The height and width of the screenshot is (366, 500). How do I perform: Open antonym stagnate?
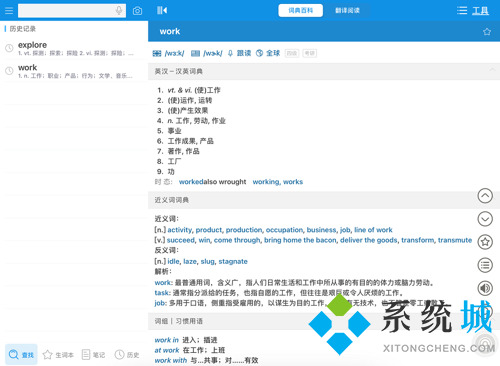233,262
